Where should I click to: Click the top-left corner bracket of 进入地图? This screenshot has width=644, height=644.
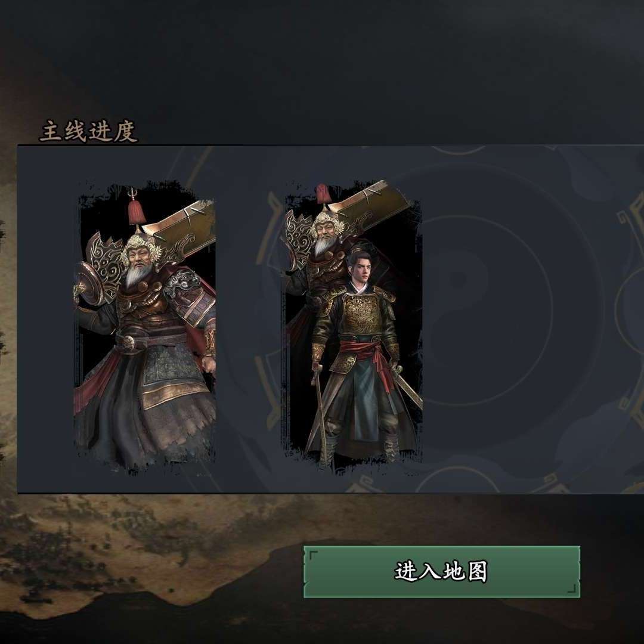pos(313,555)
